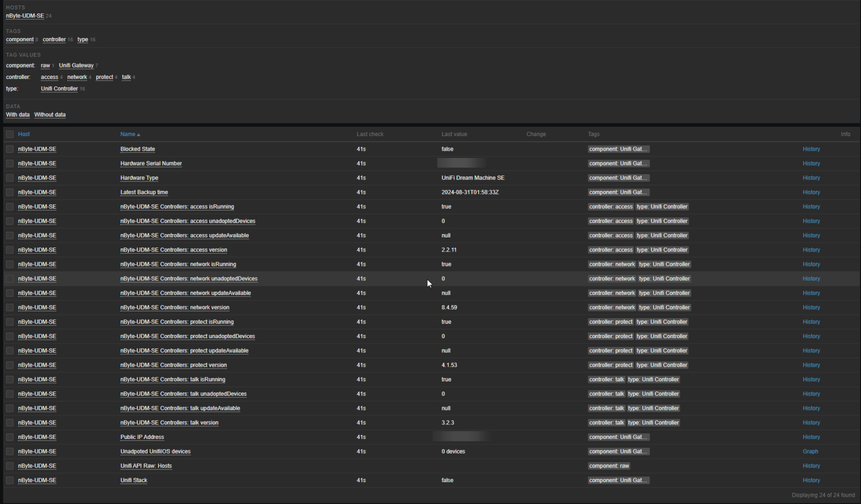Select the 'raw' component tag value
Viewport: 861px width, 504px height.
point(45,65)
